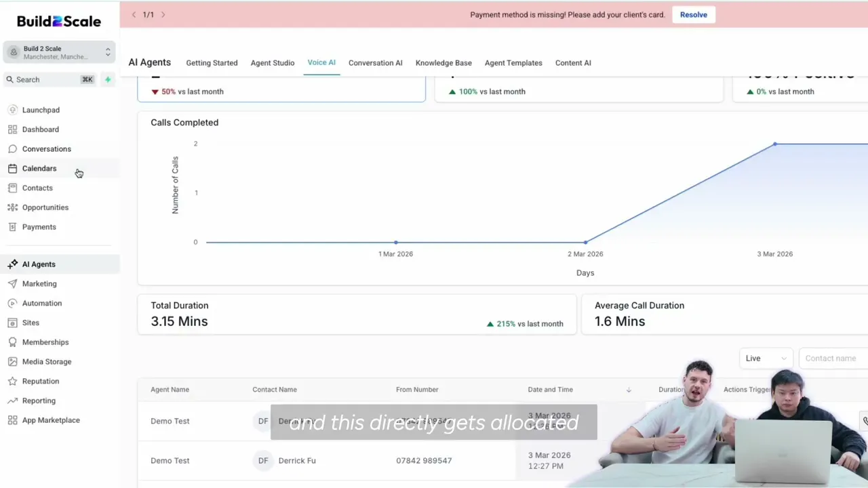This screenshot has width=868, height=488.
Task: Go to next notification with right chevron
Action: [163, 14]
